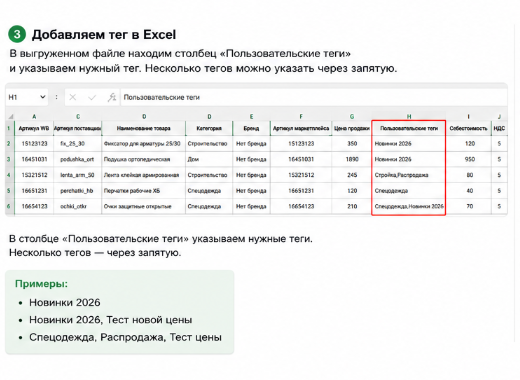Click the price cell '245'
Screen dimensions: 520x380
point(352,175)
